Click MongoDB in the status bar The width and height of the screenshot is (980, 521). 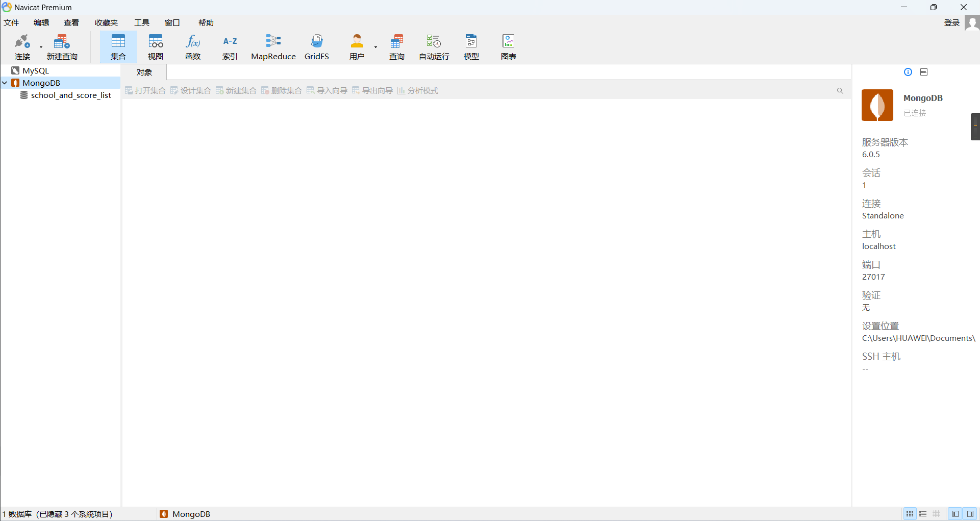185,514
